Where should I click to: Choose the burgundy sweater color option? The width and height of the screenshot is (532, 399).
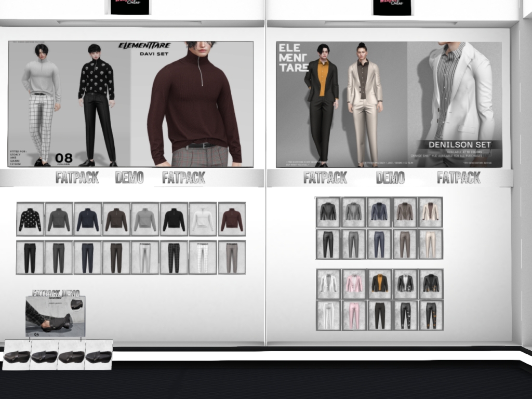231,219
